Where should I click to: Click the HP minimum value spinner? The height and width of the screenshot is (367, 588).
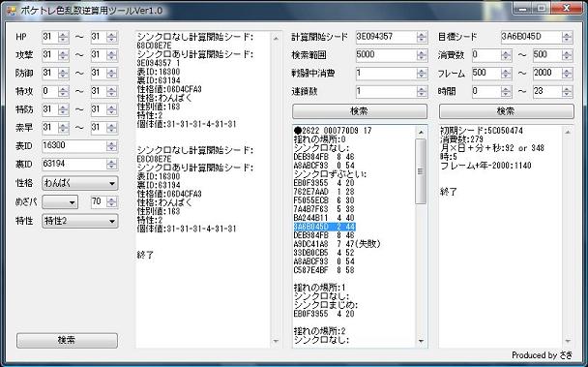click(55, 37)
